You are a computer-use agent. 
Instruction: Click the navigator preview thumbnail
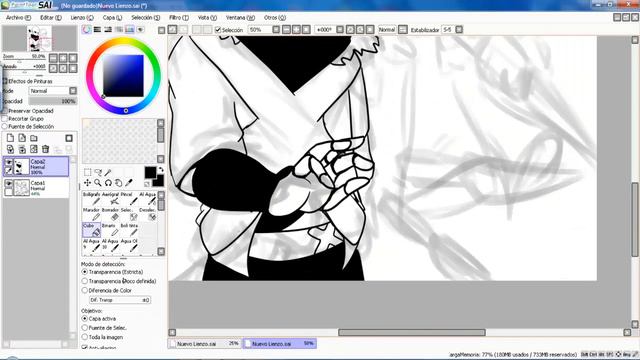tap(40, 38)
